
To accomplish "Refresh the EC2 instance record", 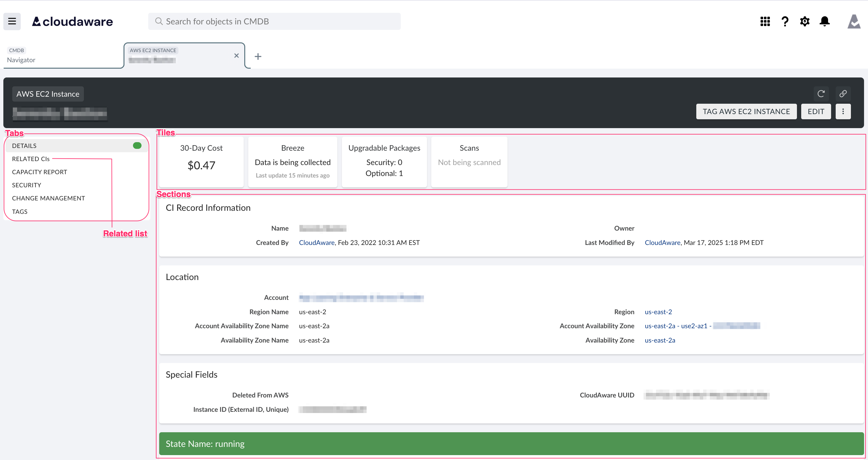I will pyautogui.click(x=821, y=94).
